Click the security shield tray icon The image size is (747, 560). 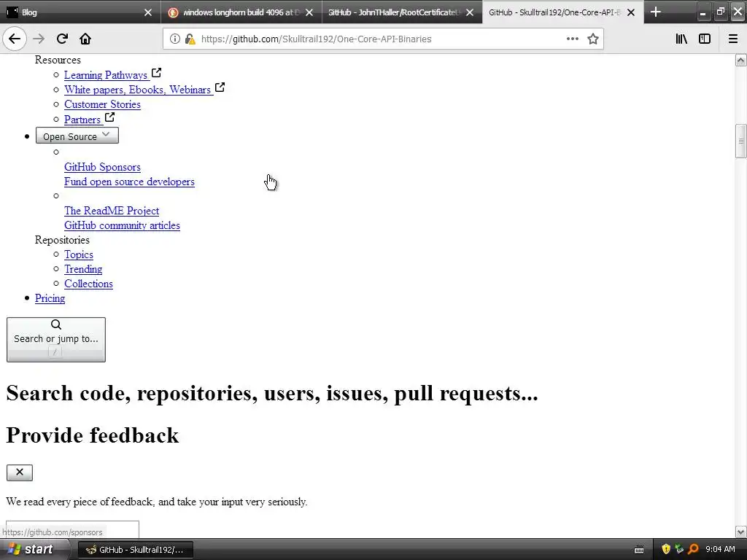pos(666,550)
